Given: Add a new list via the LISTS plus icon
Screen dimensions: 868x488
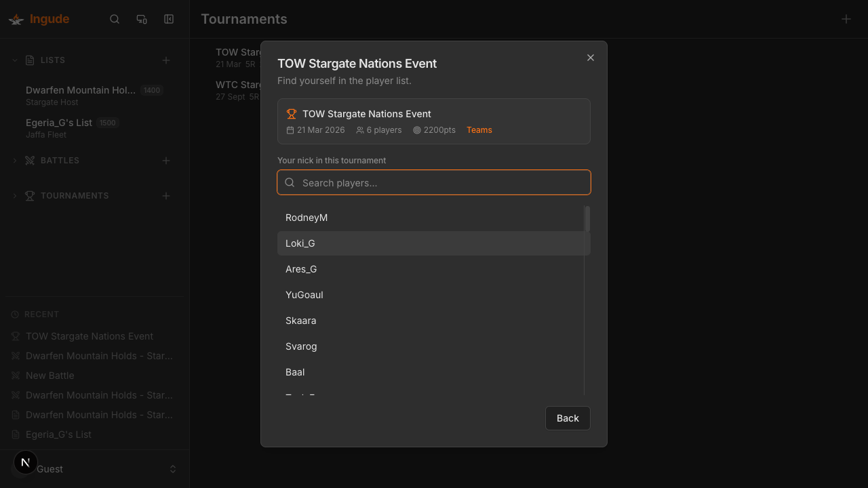Looking at the screenshot, I should point(166,60).
